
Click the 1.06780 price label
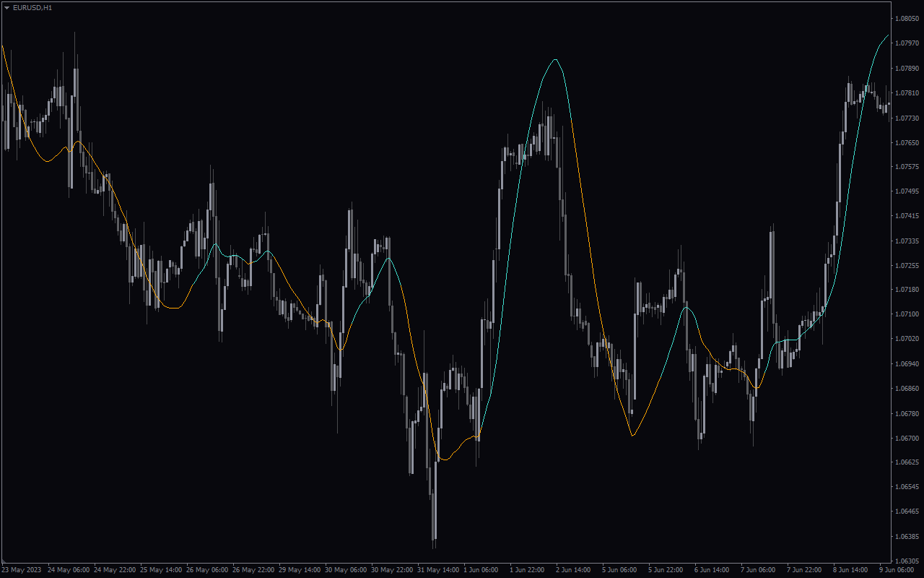(907, 413)
